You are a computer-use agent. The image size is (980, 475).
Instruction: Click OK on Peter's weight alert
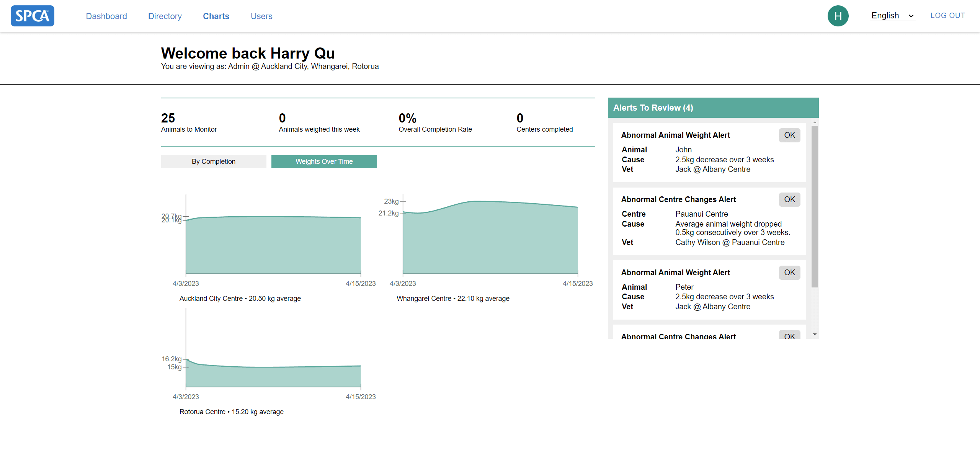789,273
